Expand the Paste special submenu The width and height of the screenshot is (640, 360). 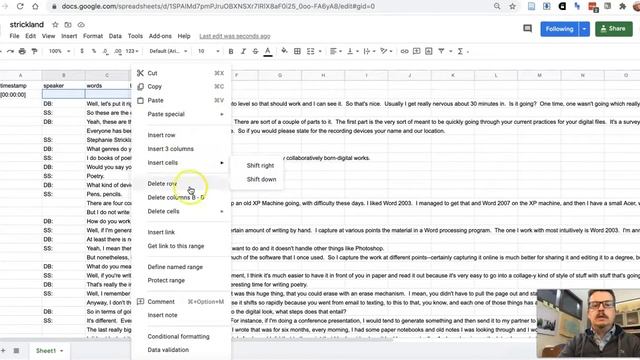click(x=222, y=114)
